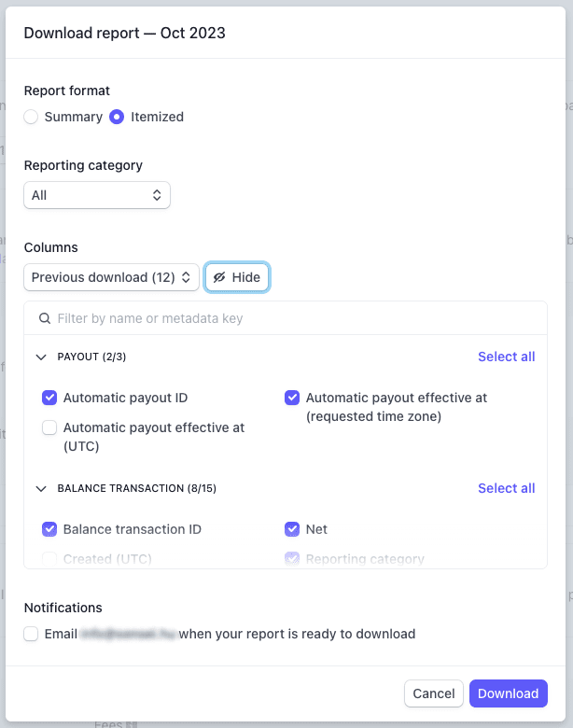
Task: Open the Previous download (12) columns dropdown
Action: [111, 277]
